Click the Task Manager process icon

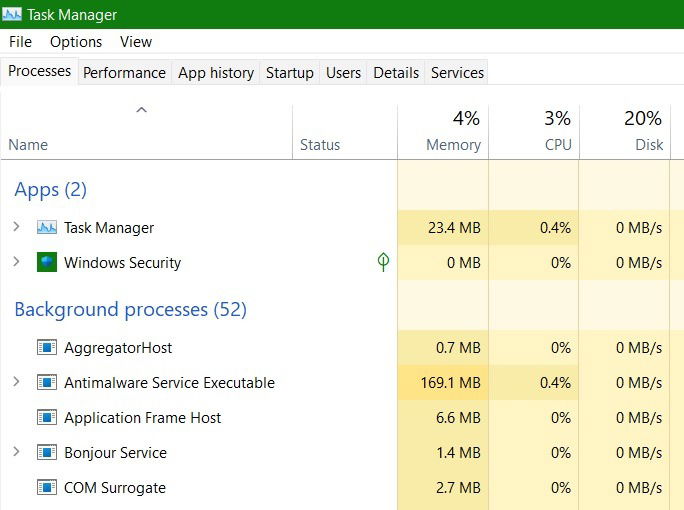point(47,227)
